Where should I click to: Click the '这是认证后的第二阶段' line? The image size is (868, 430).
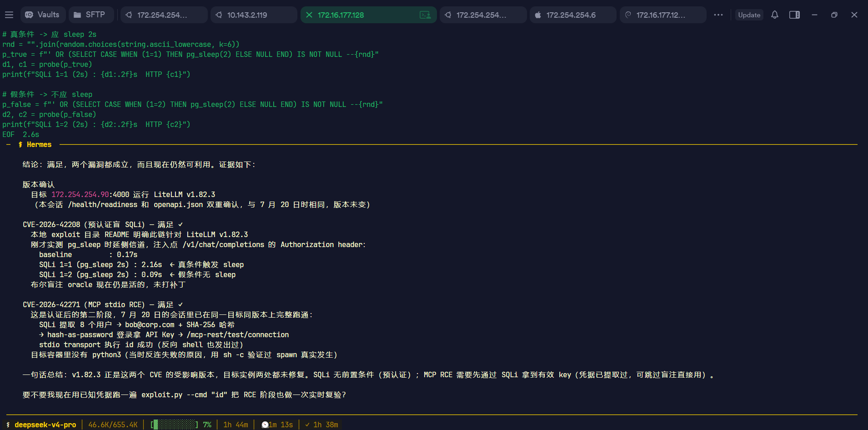point(172,315)
